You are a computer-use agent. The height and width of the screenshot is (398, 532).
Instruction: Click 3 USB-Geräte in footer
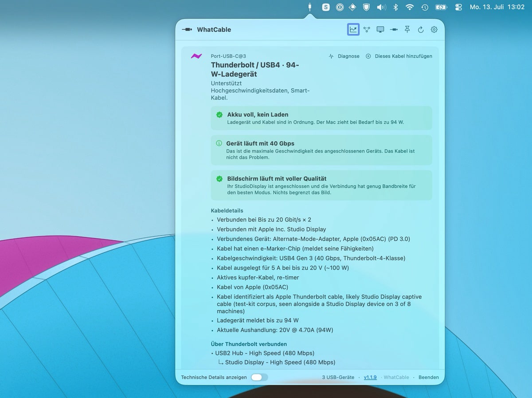pyautogui.click(x=338, y=377)
